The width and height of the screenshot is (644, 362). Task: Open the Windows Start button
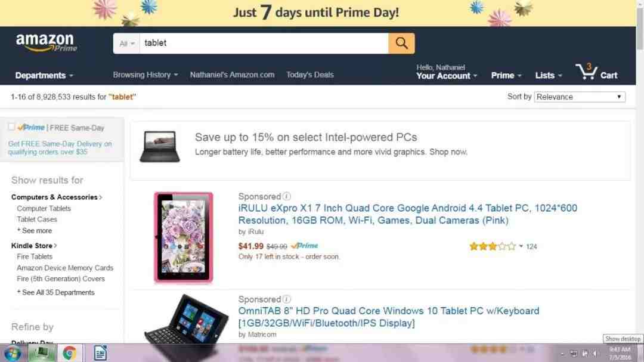(x=12, y=354)
